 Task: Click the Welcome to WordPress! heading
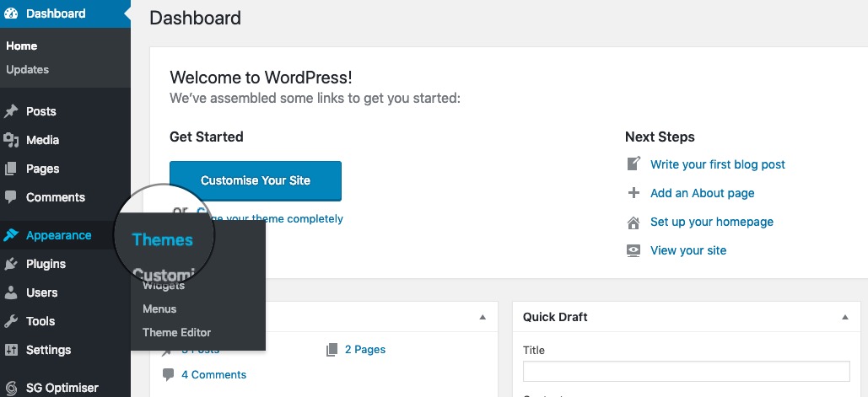click(261, 78)
